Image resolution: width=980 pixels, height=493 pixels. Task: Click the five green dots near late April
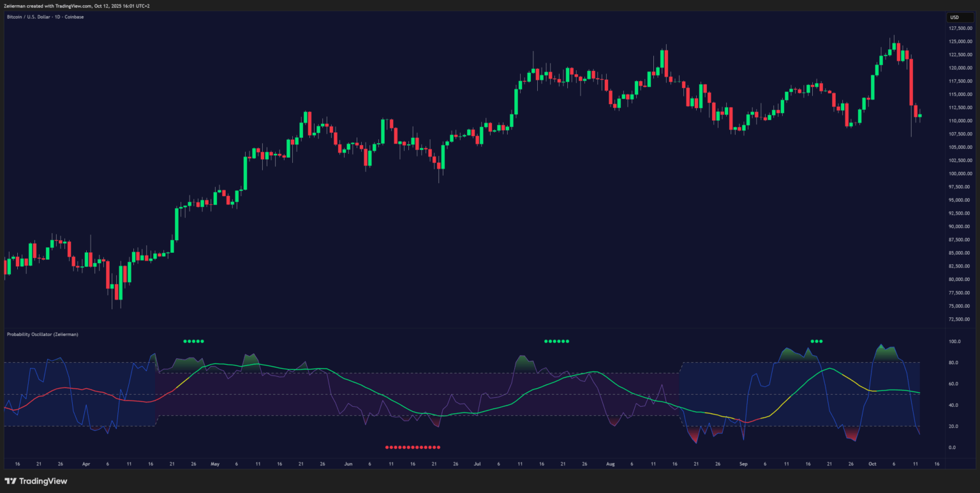tap(193, 341)
